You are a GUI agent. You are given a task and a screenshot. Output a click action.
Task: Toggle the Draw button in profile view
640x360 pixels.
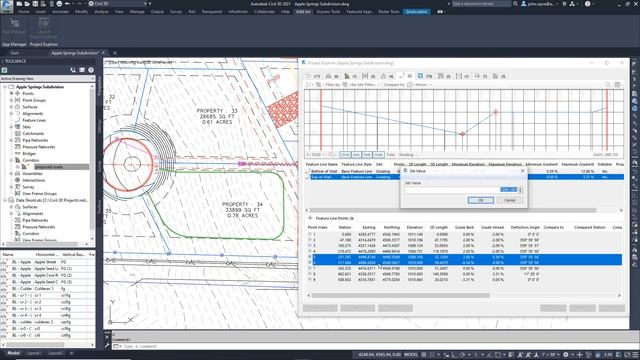[378, 155]
